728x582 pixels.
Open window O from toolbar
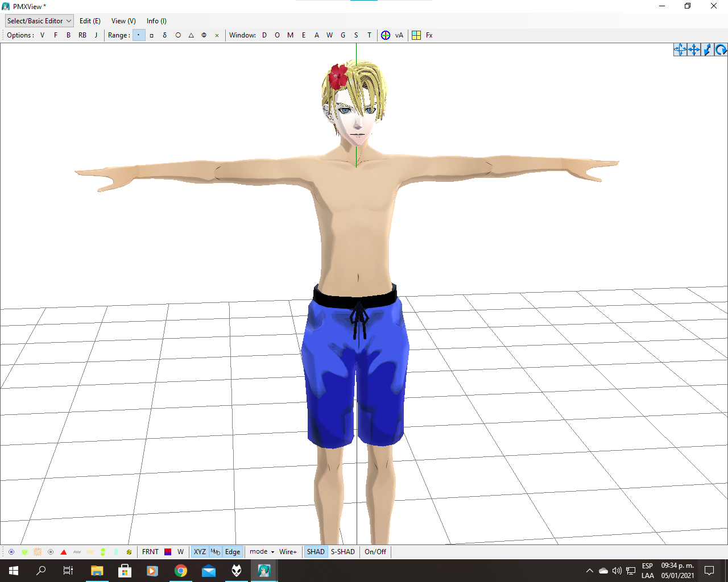tap(278, 35)
